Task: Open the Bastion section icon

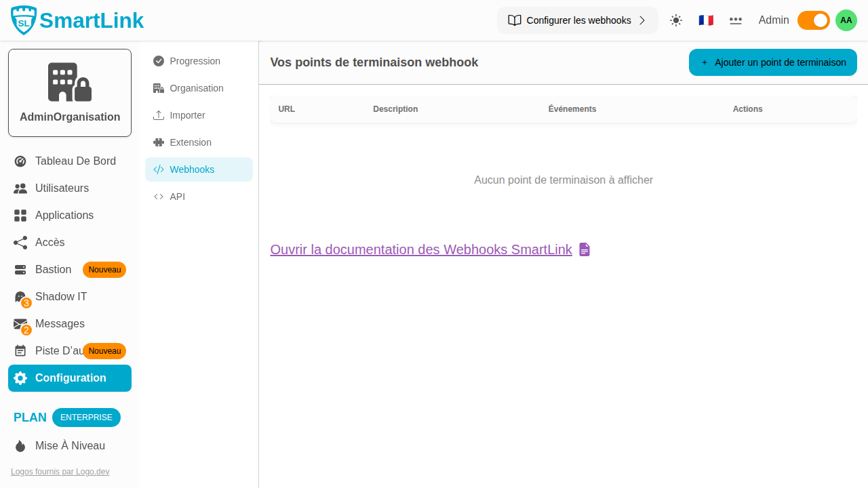Action: [x=20, y=269]
